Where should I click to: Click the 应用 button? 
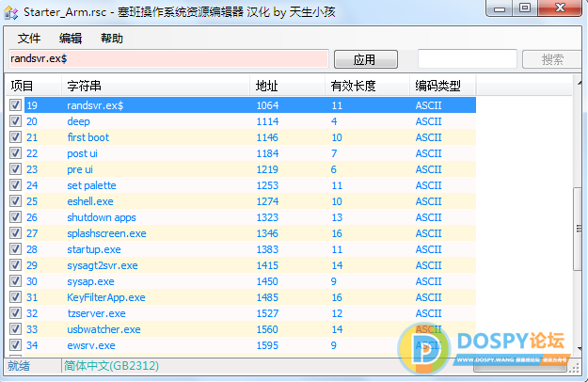(x=364, y=59)
